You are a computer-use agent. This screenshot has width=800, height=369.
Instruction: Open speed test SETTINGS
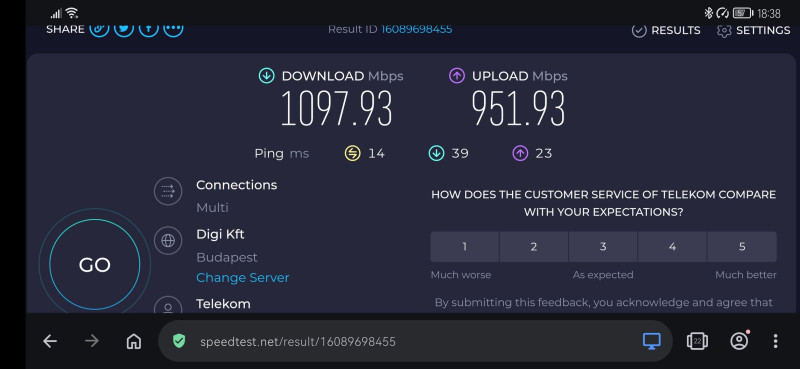point(753,31)
